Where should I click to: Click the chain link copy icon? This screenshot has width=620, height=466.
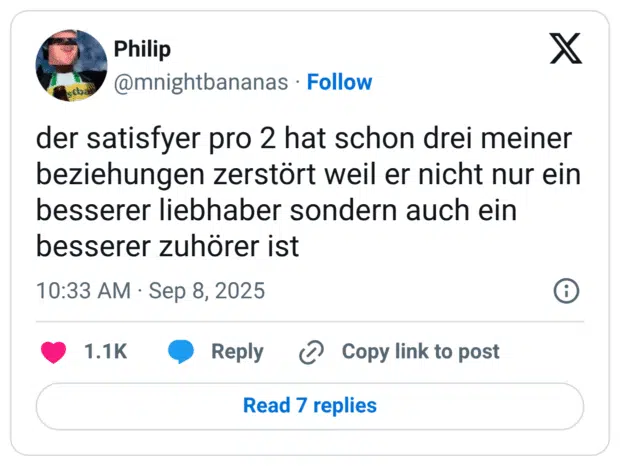click(312, 352)
